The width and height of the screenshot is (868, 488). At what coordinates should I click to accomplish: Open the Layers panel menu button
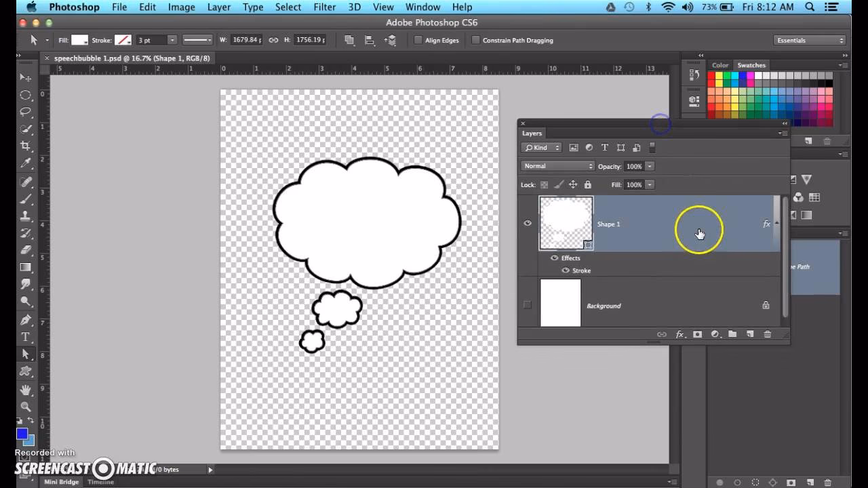pyautogui.click(x=784, y=133)
